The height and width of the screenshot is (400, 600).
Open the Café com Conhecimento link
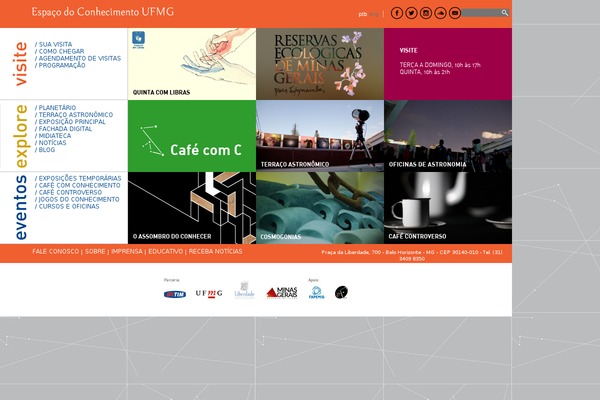tap(78, 185)
